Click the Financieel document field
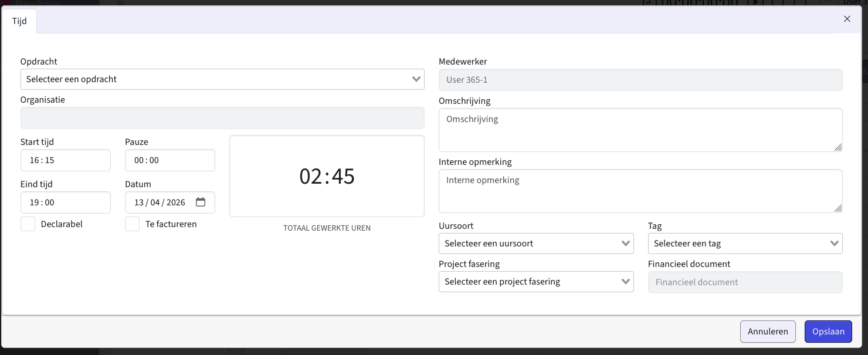The height and width of the screenshot is (355, 868). [x=745, y=282]
